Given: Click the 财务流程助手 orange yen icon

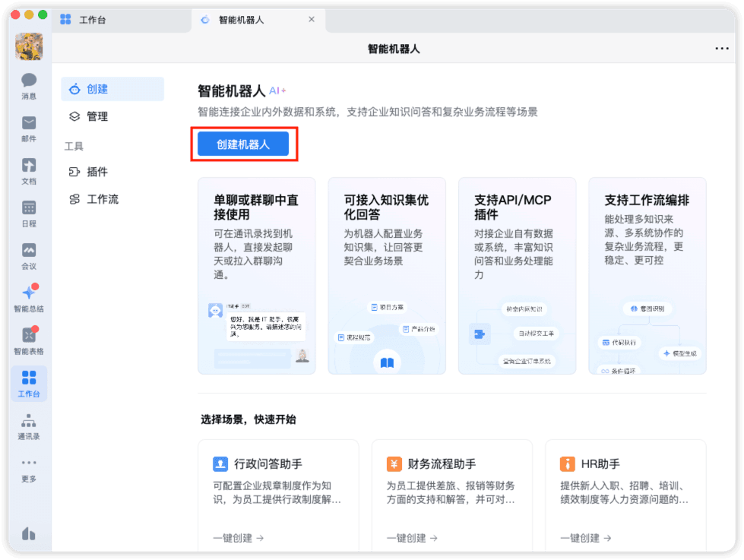Looking at the screenshot, I should coord(394,464).
